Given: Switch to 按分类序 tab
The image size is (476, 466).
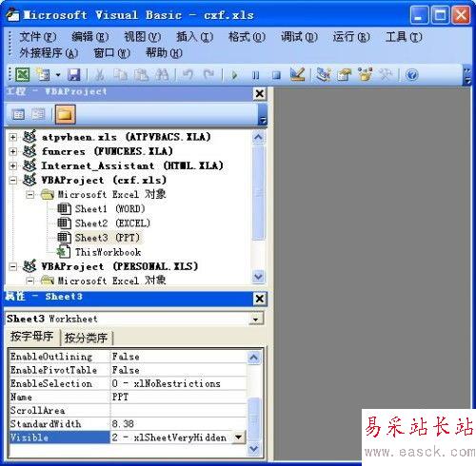Looking at the screenshot, I should (x=86, y=338).
